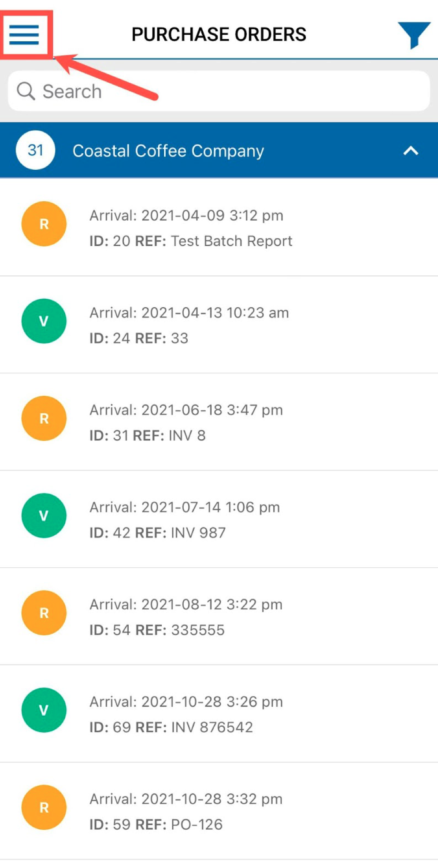Collapse the Coastal Coffee Company group
Viewport: 438px width, 868px height.
pos(410,151)
